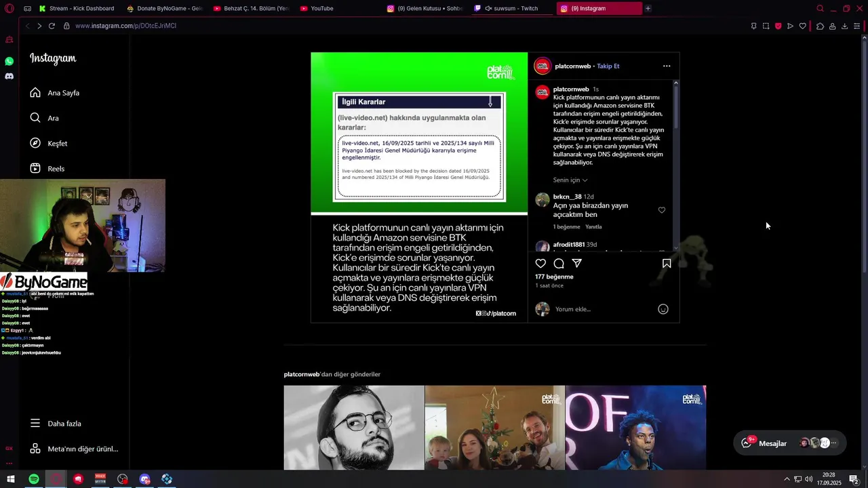This screenshot has height=488, width=868.
Task: Open a new browser tab
Action: tap(648, 8)
